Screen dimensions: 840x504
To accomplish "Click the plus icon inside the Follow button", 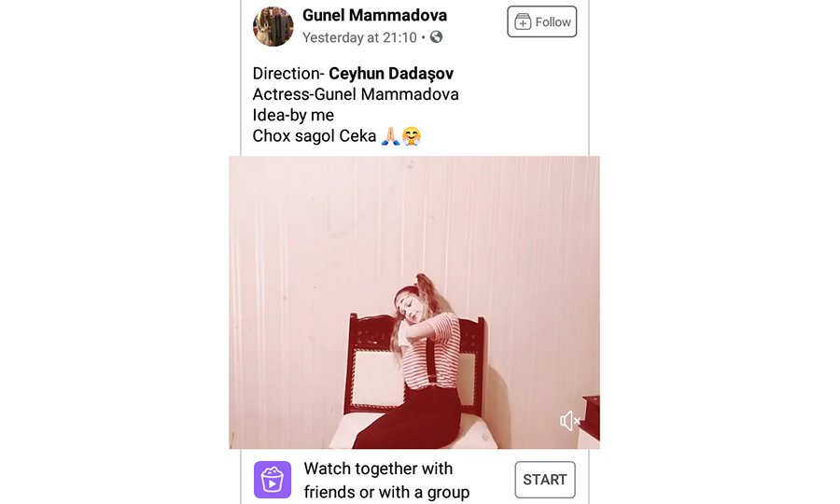I will pos(523,22).
